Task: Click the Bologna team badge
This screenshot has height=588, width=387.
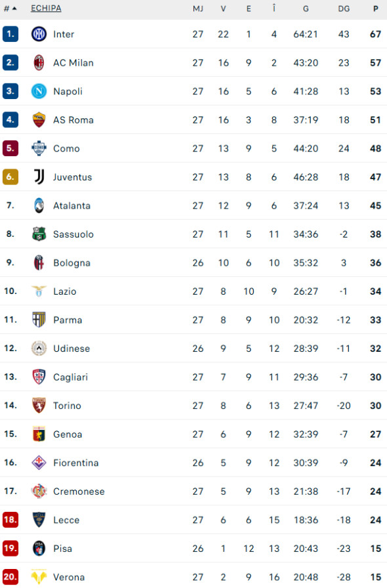Action: (x=39, y=262)
